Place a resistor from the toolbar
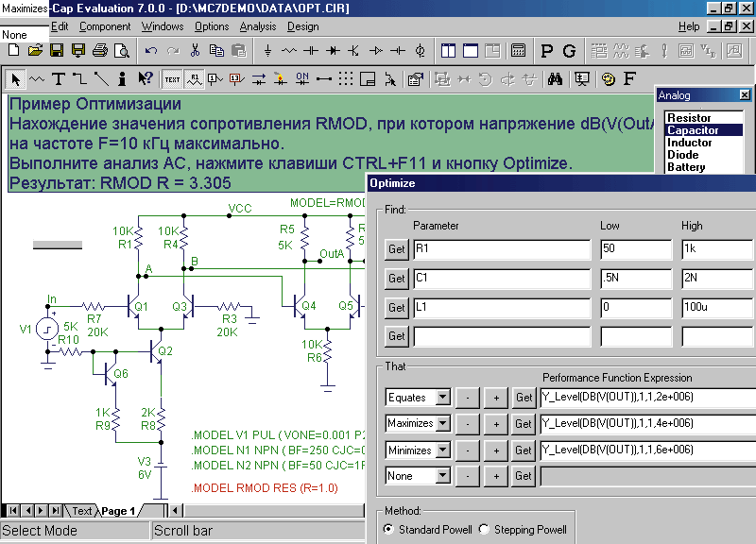 (289, 51)
